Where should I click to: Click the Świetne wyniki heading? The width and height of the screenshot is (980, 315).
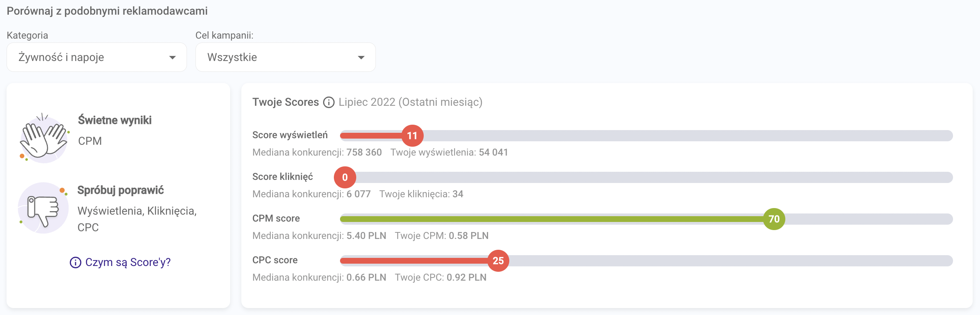(115, 120)
